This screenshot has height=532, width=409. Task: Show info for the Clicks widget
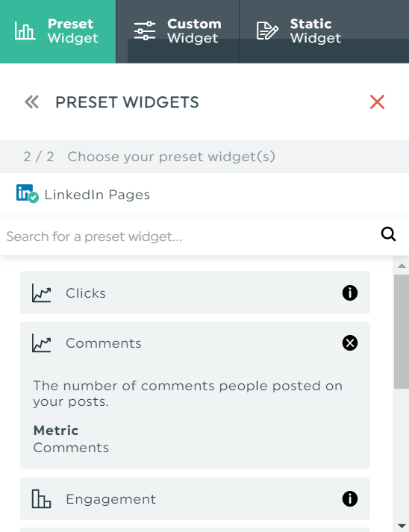[x=350, y=292]
